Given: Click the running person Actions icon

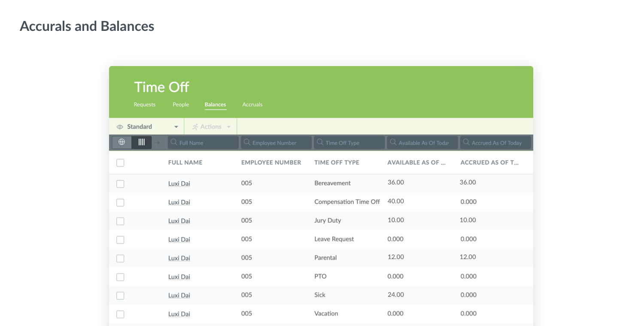Looking at the screenshot, I should click(x=195, y=127).
